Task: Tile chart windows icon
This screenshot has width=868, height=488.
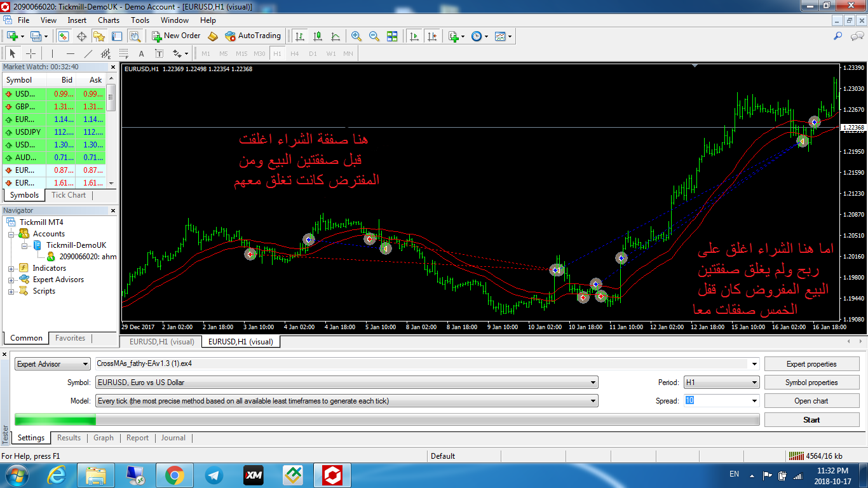Action: 392,36
